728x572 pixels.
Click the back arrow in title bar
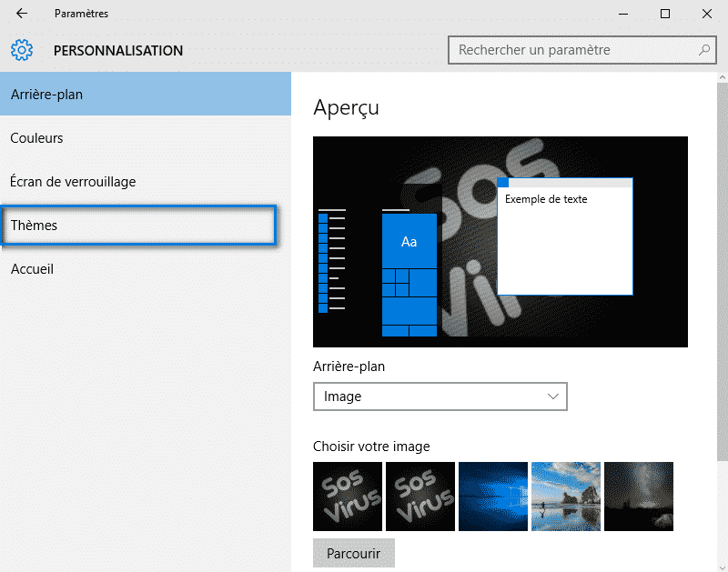point(22,14)
